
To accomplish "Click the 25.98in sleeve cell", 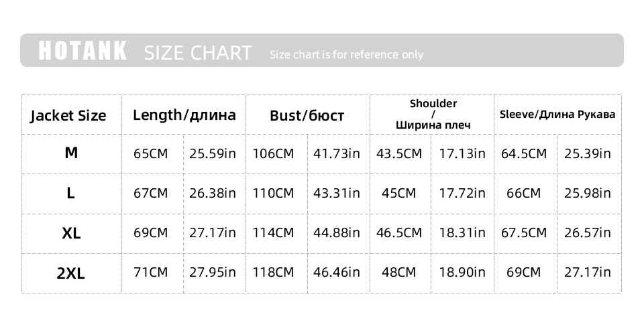I will 588,193.
